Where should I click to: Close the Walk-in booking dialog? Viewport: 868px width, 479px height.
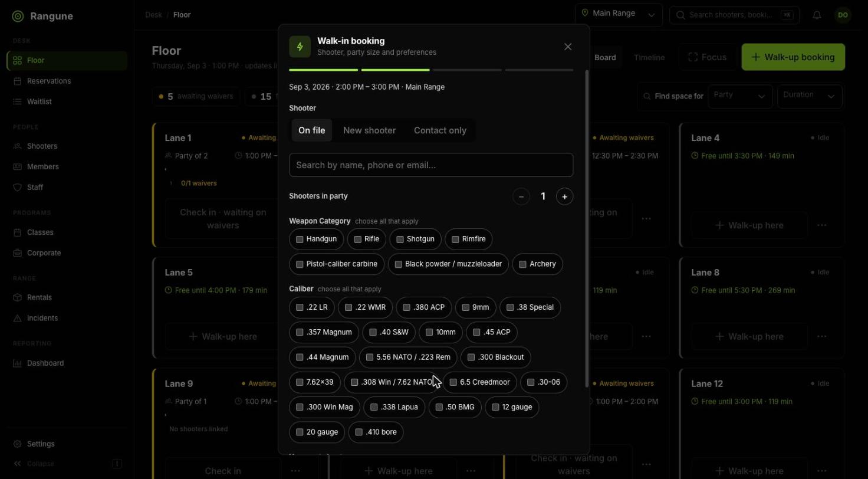coord(568,47)
